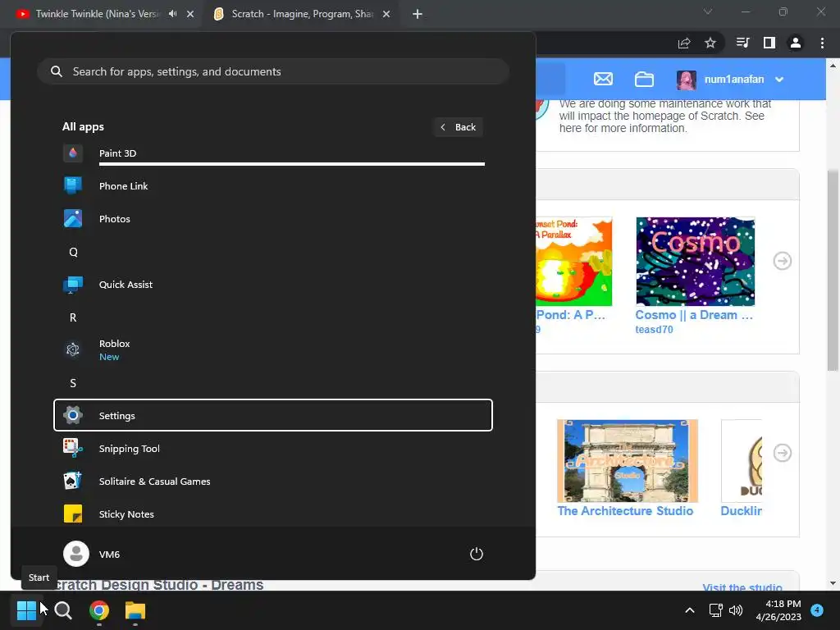Screen dimensions: 840x630
Task: Open the volume control in system tray
Action: 736,610
